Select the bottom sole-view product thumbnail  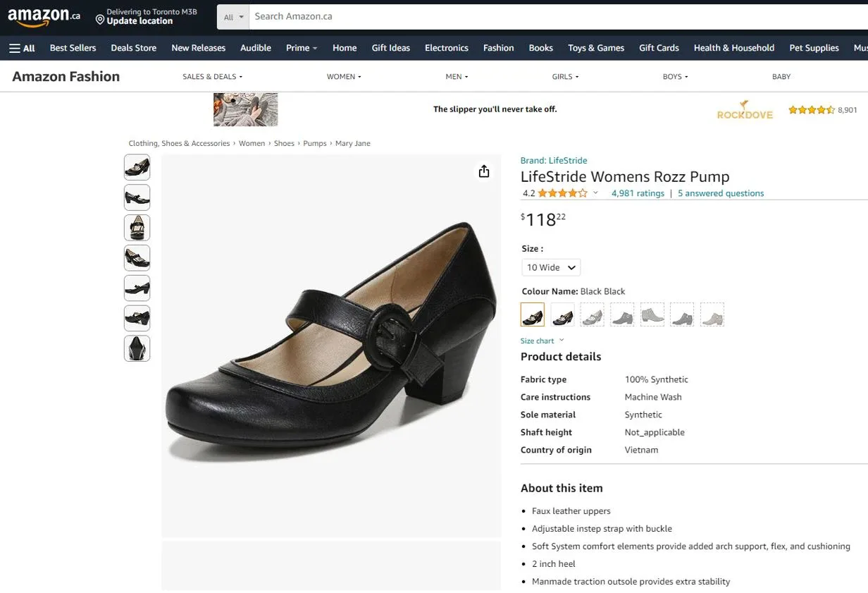tap(137, 348)
